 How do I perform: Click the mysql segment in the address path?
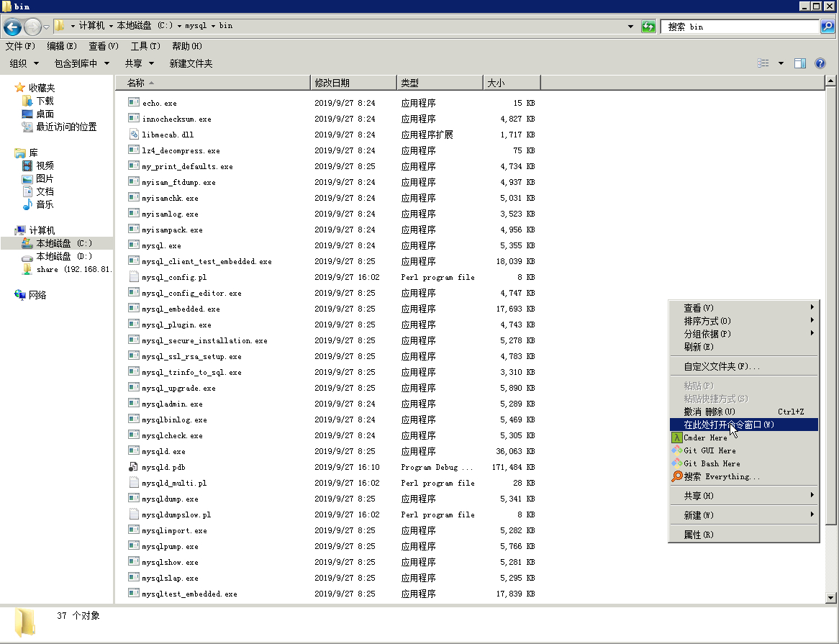[x=195, y=26]
